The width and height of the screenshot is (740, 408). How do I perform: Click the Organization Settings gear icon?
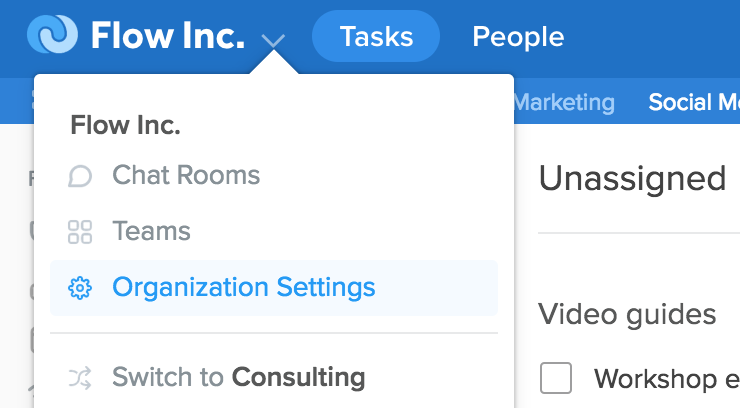tap(80, 288)
